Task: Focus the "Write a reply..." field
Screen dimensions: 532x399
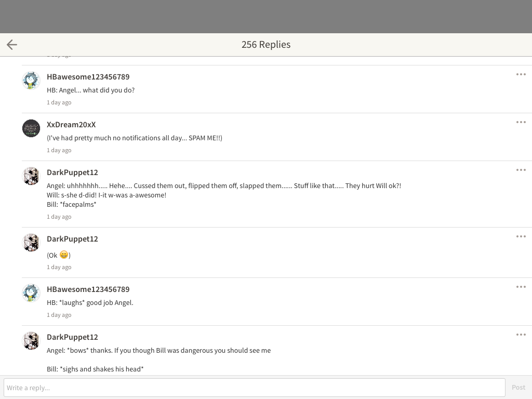Action: click(x=255, y=388)
